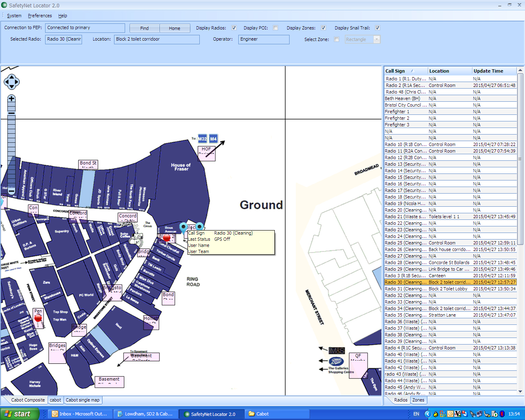Open the TeamViewer tray icon
Image resolution: width=525 pixels, height=420 pixels.
[465, 414]
